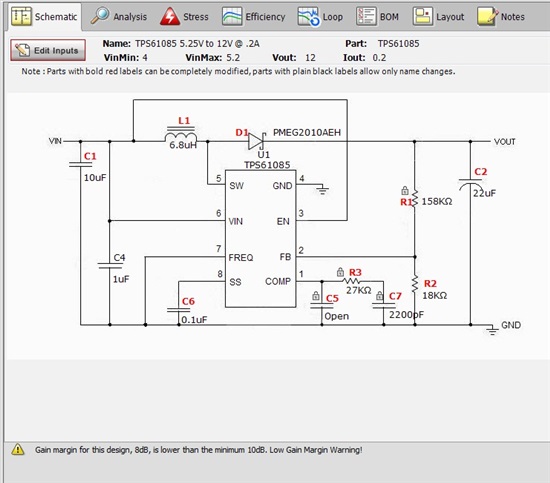Click the C4 capacitor label
Viewport: 550px width, 483px height.
119,257
